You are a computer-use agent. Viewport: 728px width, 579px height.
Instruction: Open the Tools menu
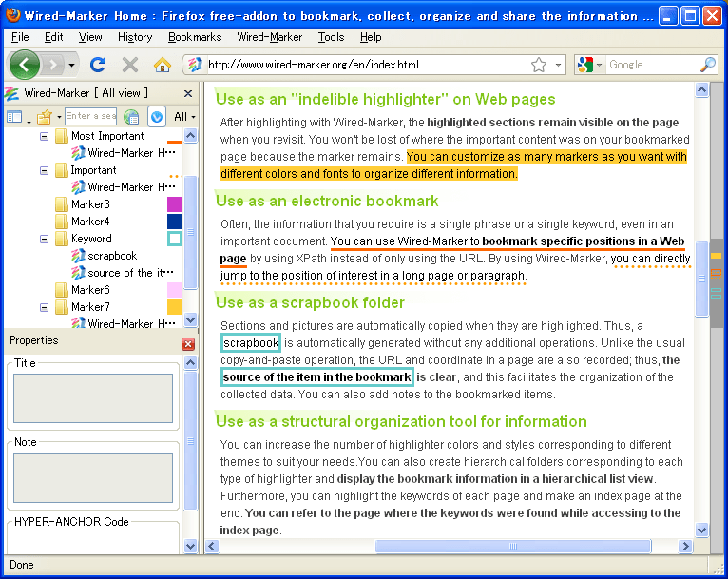click(331, 37)
